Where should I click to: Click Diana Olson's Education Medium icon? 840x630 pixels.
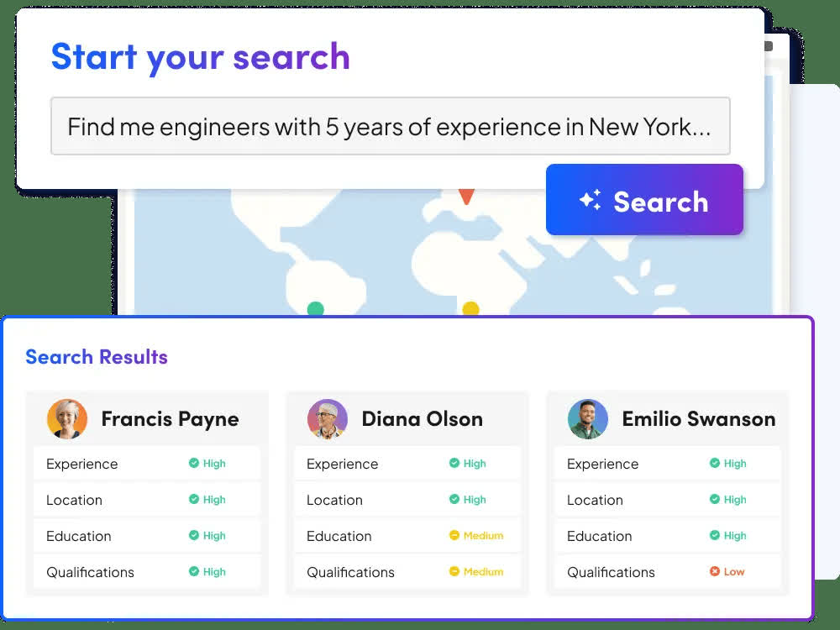(x=454, y=535)
